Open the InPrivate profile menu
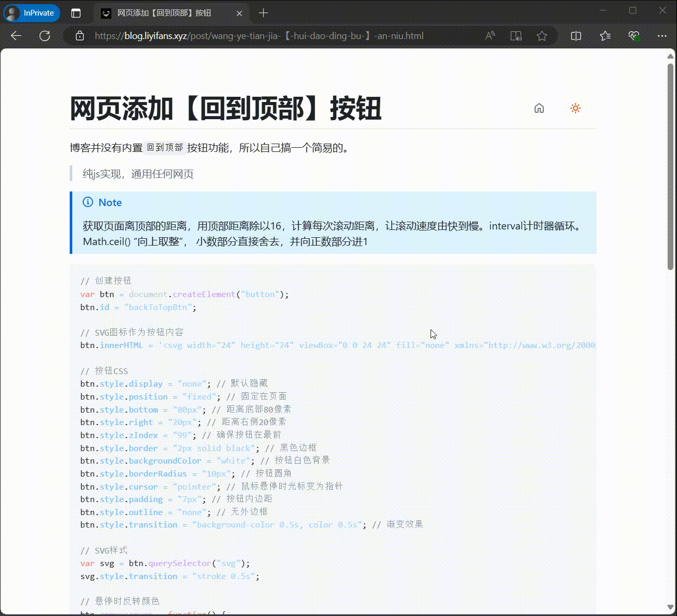677x616 pixels. [x=32, y=13]
